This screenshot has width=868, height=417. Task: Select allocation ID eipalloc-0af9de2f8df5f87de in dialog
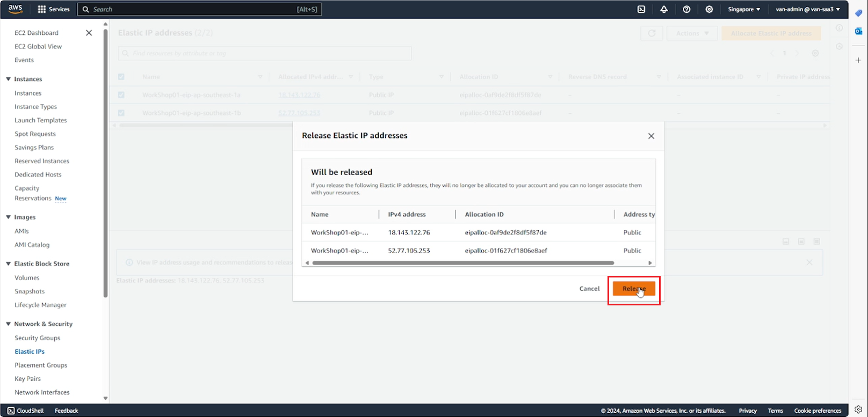coord(505,232)
